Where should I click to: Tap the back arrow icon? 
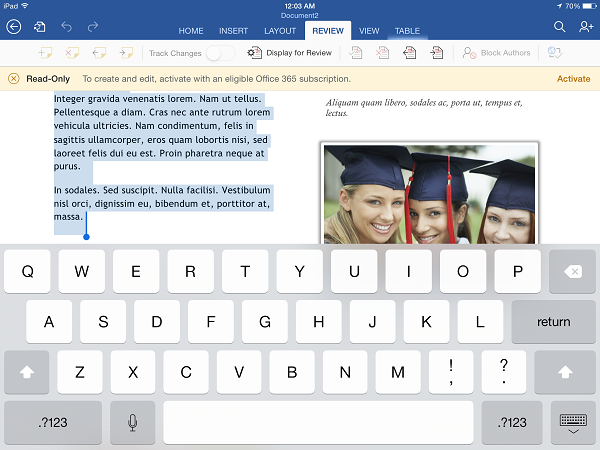pos(14,27)
